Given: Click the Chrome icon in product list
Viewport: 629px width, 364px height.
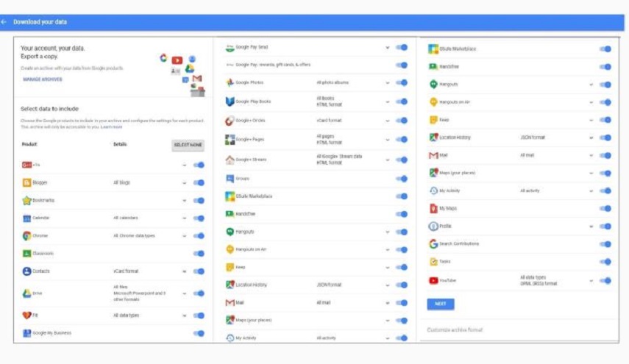Looking at the screenshot, I should point(26,236).
